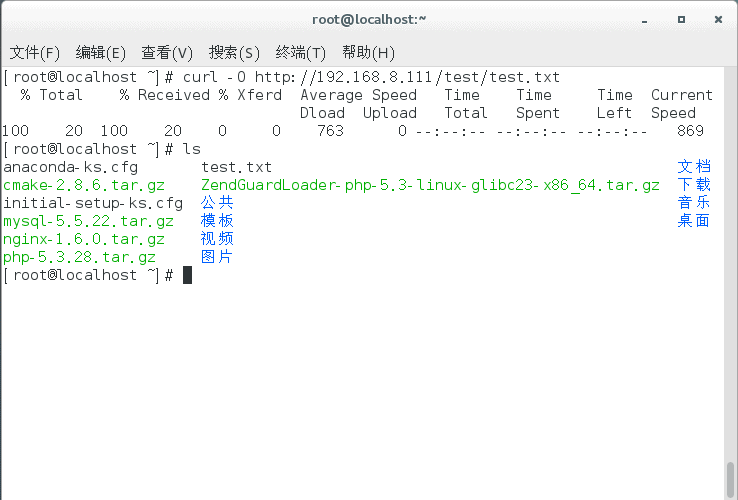This screenshot has width=738, height=500.
Task: Click the 图片 directory name
Action: 217,257
